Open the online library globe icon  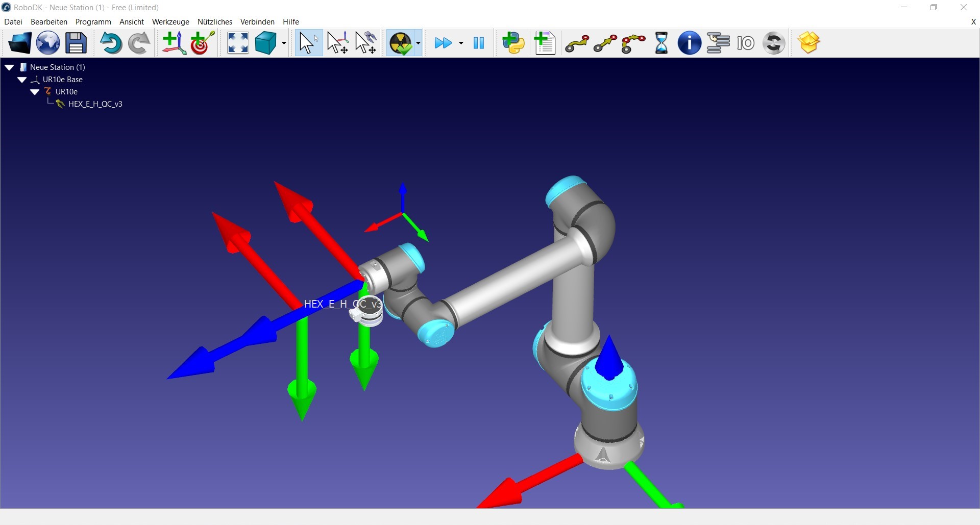[48, 43]
